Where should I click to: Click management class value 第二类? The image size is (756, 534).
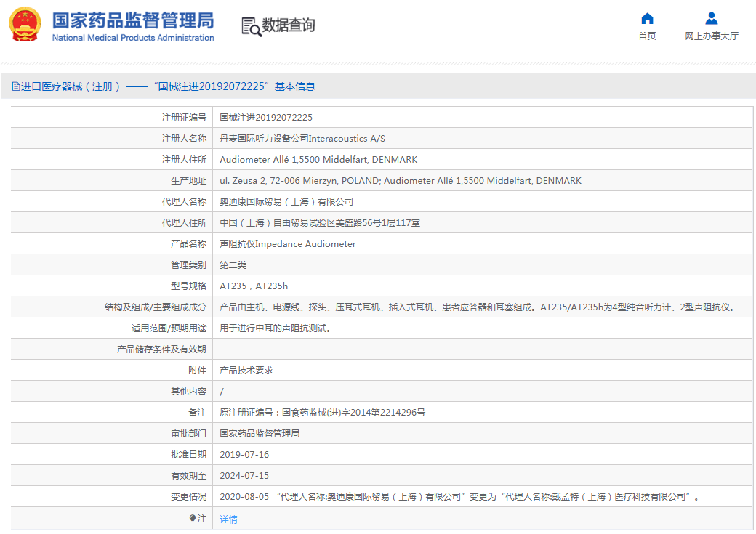coord(233,265)
